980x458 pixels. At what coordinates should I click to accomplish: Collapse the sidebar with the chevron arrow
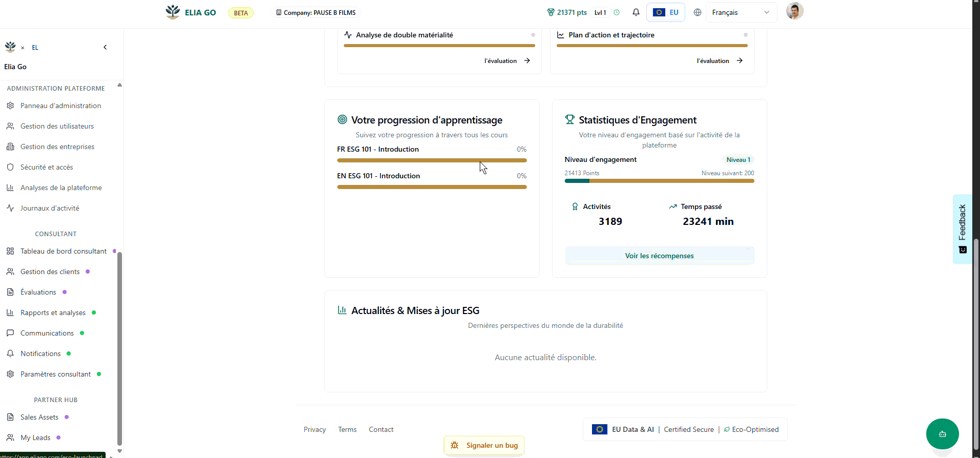point(105,47)
